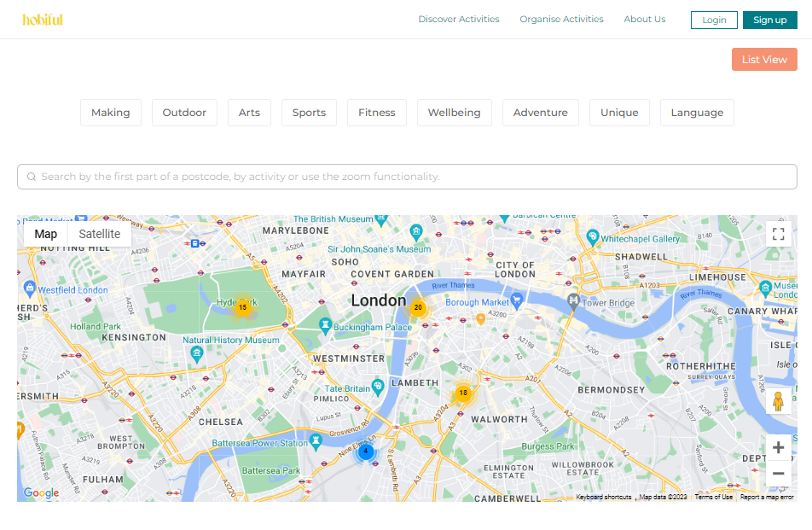Click the Battersea Power Station marker

pyautogui.click(x=316, y=441)
